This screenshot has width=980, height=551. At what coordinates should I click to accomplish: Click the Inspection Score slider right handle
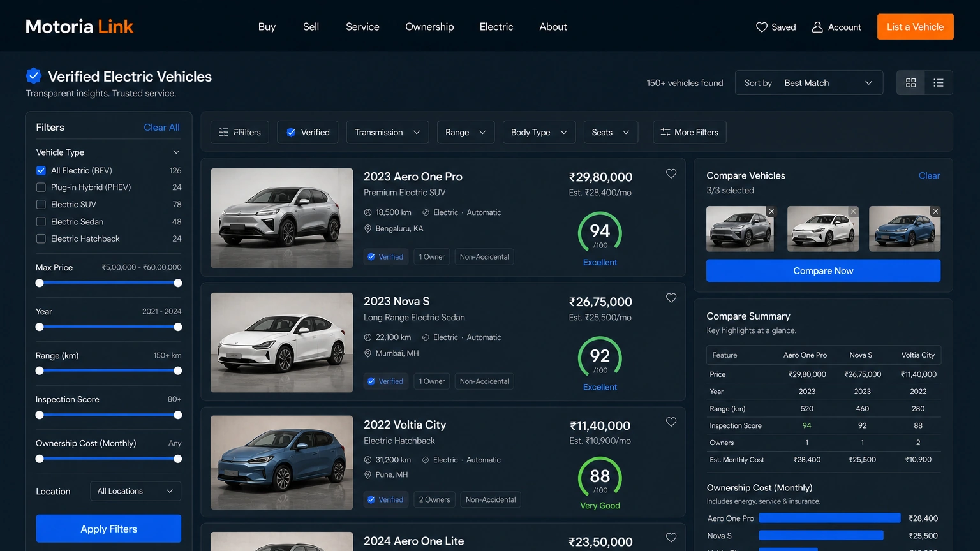pos(177,415)
